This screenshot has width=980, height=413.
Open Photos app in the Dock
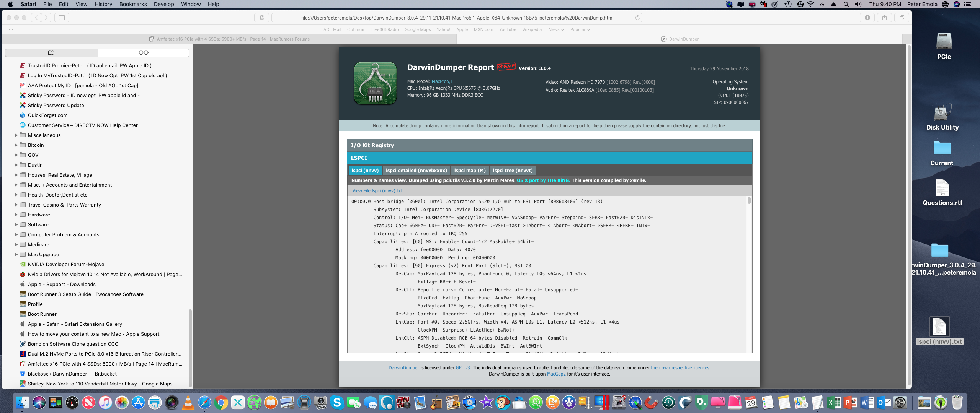pyautogui.click(x=122, y=402)
